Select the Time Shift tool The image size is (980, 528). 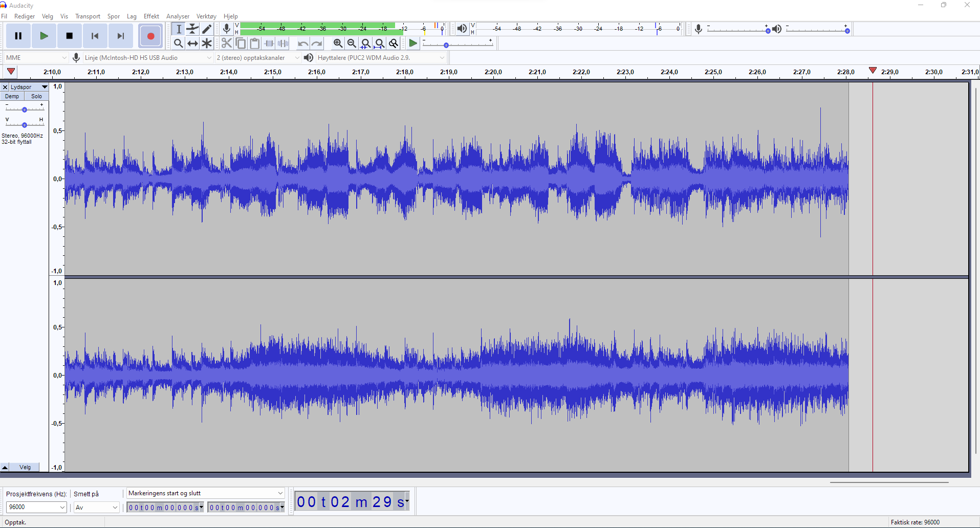point(192,43)
